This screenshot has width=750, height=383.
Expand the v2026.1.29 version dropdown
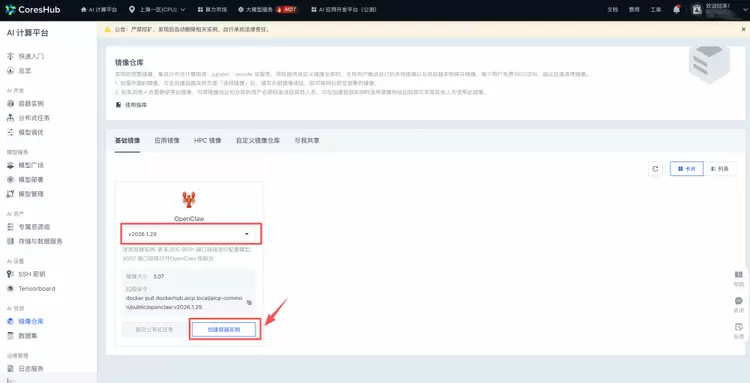coord(191,234)
